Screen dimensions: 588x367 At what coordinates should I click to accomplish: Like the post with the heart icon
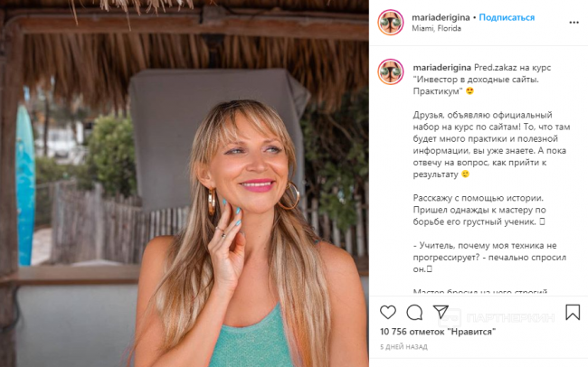pos(388,313)
